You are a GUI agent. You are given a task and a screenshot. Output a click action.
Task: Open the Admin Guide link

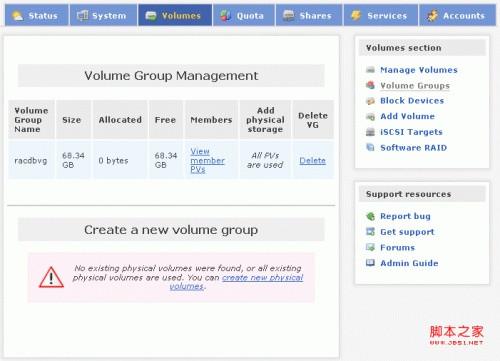coord(409,263)
